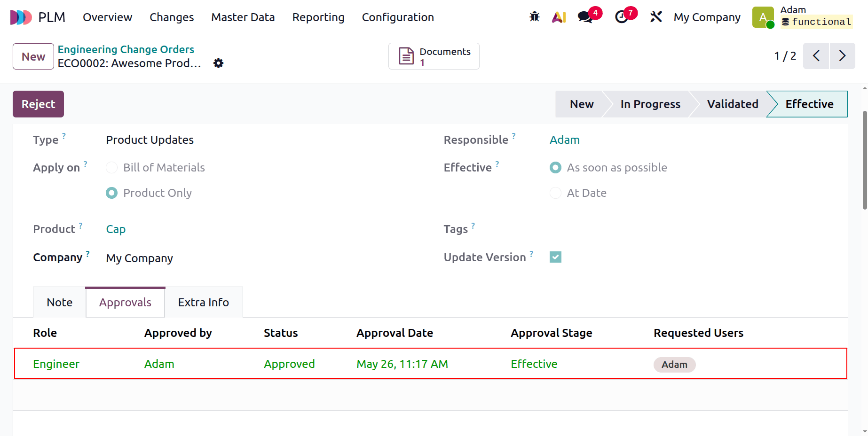Click the Reject button

pyautogui.click(x=38, y=104)
